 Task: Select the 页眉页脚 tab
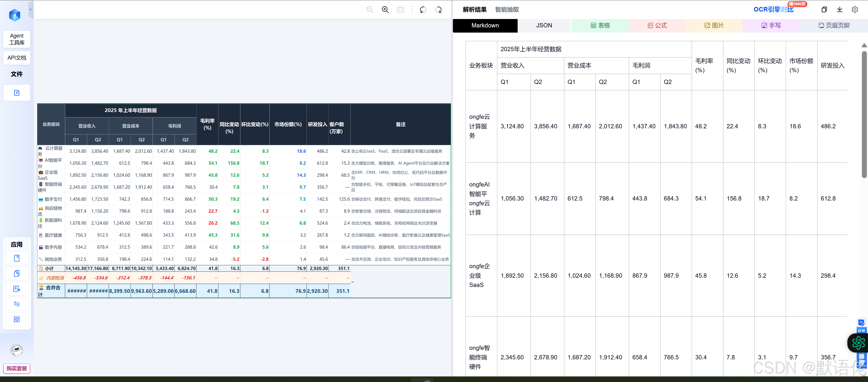pos(834,26)
